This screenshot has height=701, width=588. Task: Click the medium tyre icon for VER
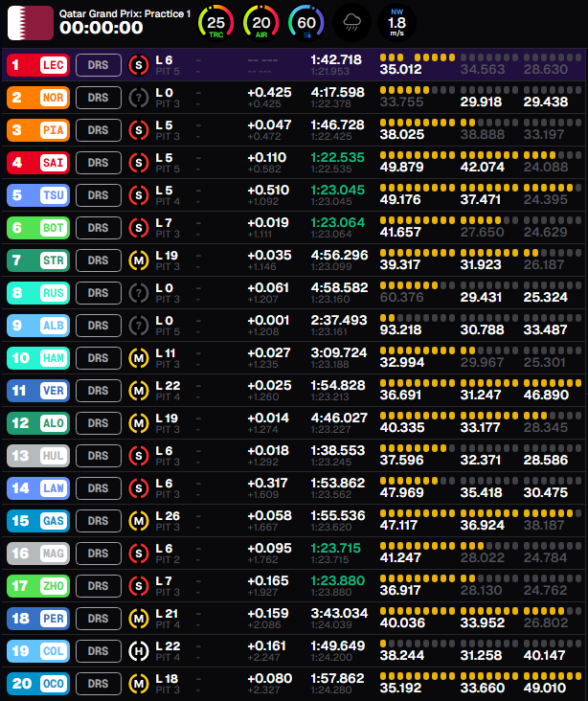click(139, 391)
